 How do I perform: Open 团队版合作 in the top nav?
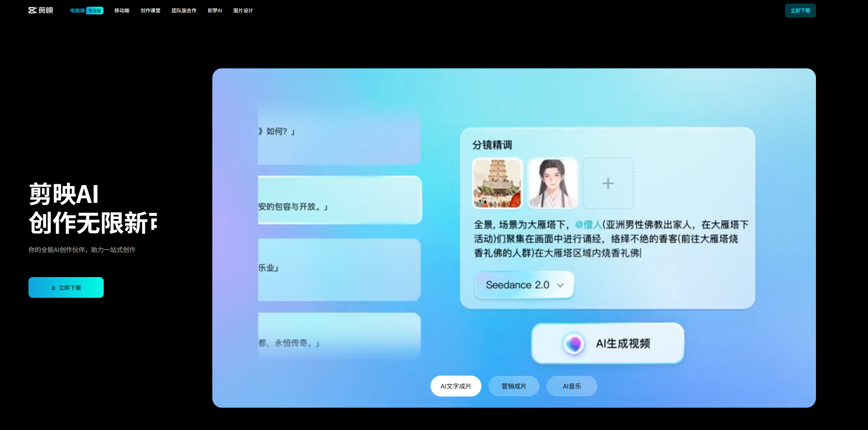[x=184, y=11]
